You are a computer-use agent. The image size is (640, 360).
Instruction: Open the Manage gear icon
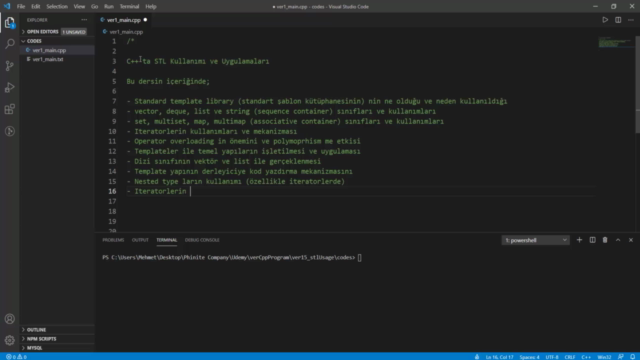10,340
